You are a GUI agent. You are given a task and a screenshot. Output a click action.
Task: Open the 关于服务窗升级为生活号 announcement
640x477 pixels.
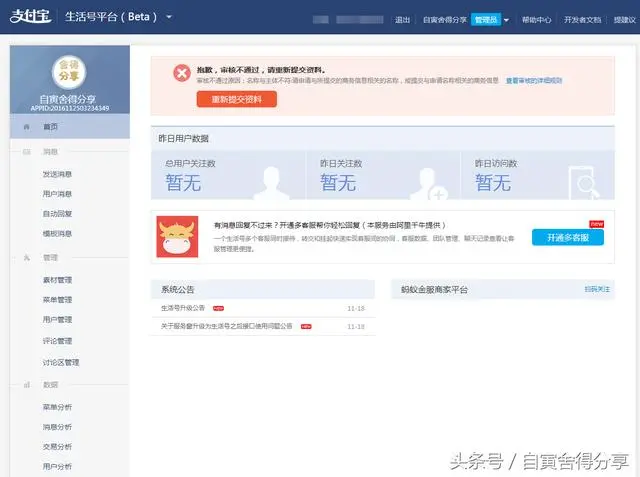(227, 326)
